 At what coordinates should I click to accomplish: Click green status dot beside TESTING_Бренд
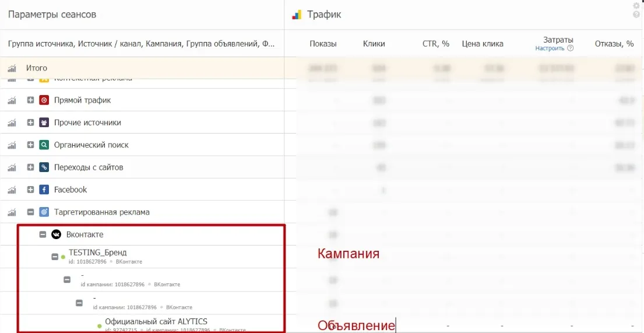pos(63,257)
